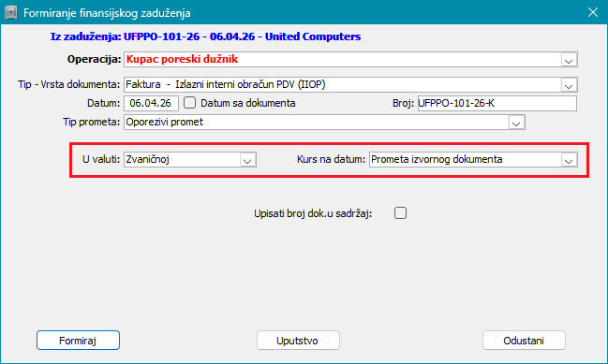608x364 pixels.
Task: Cancel with the Odustani button
Action: 524,341
